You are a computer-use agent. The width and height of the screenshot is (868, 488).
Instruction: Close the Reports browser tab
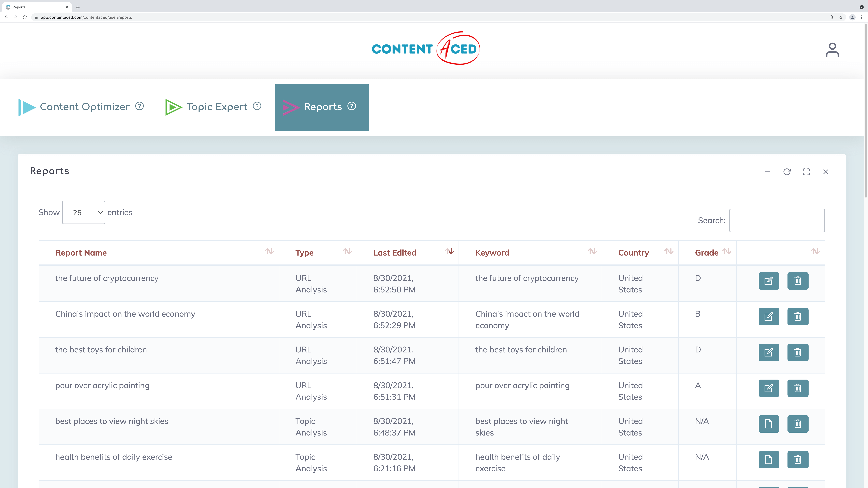67,7
